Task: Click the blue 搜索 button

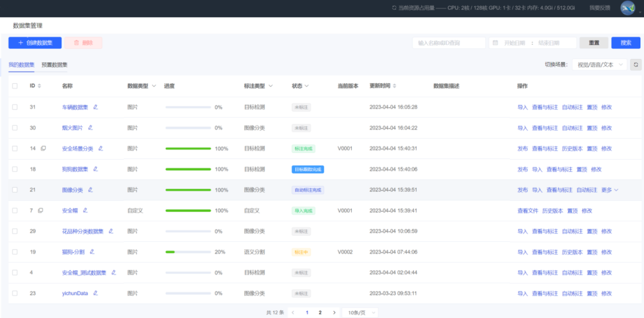Action: [626, 43]
